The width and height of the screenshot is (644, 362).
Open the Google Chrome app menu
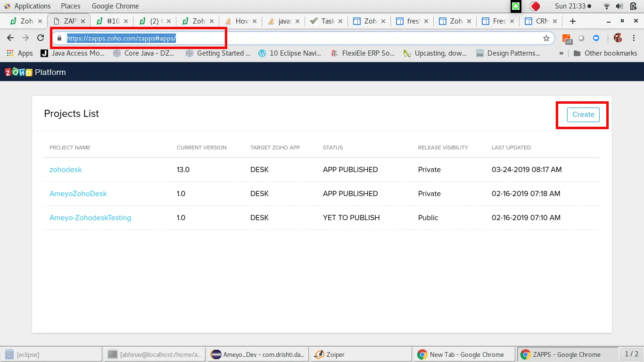click(116, 6)
